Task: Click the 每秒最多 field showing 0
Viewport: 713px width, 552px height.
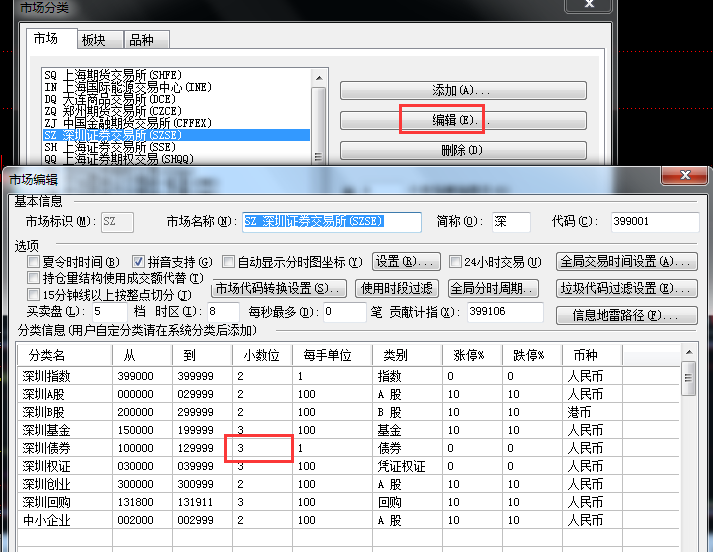Action: click(344, 312)
